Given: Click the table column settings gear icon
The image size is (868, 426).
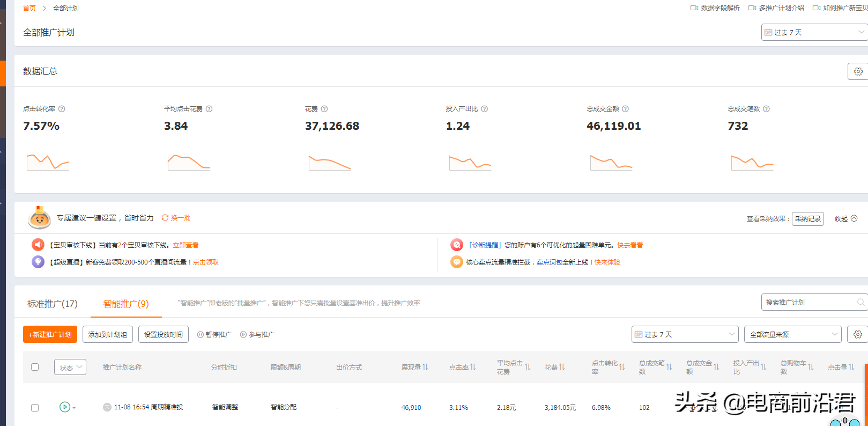Looking at the screenshot, I should coord(858,334).
